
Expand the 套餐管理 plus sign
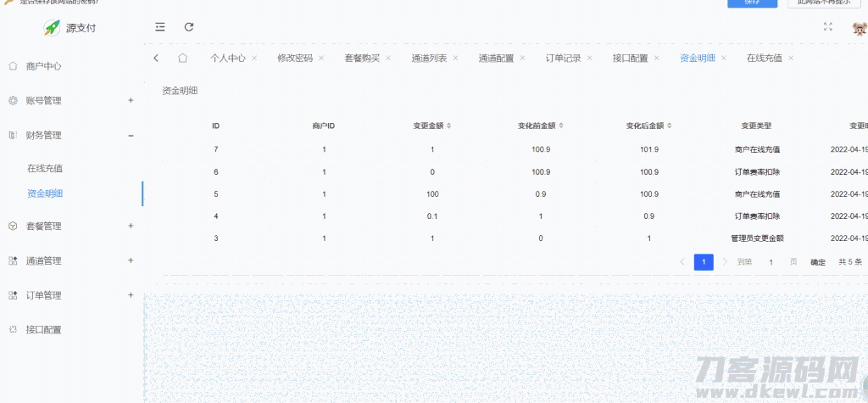tap(131, 226)
